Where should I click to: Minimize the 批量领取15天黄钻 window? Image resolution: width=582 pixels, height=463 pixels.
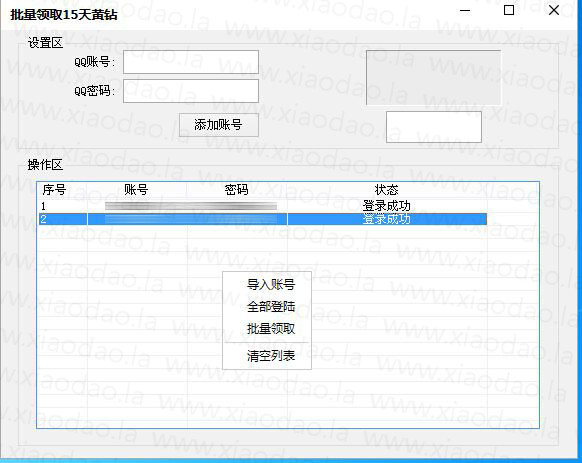pos(465,11)
